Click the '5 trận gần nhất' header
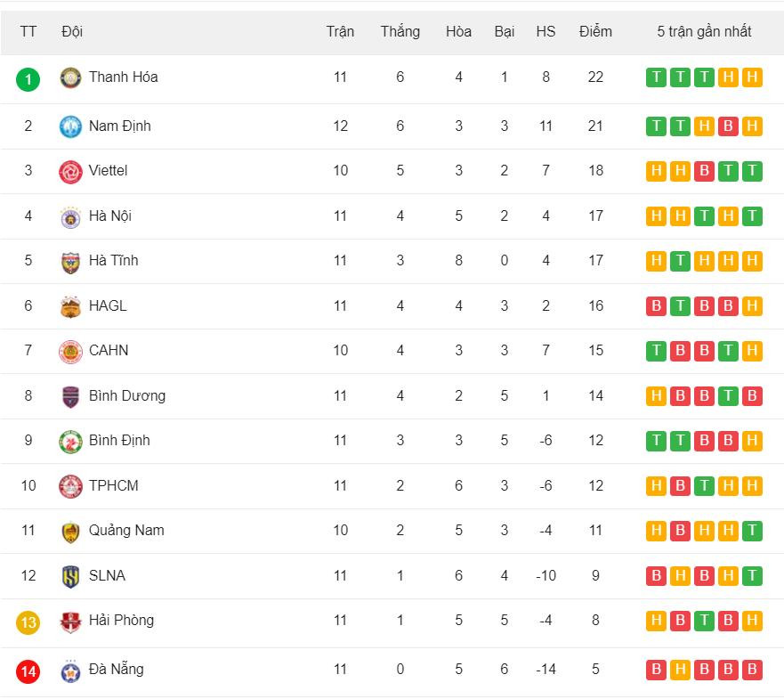784x699 pixels. point(704,31)
